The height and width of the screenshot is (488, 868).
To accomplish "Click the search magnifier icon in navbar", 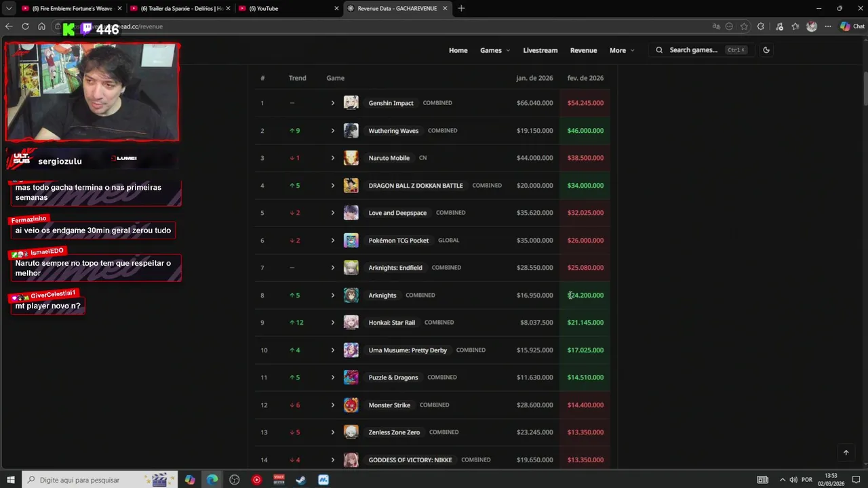I will pyautogui.click(x=659, y=50).
